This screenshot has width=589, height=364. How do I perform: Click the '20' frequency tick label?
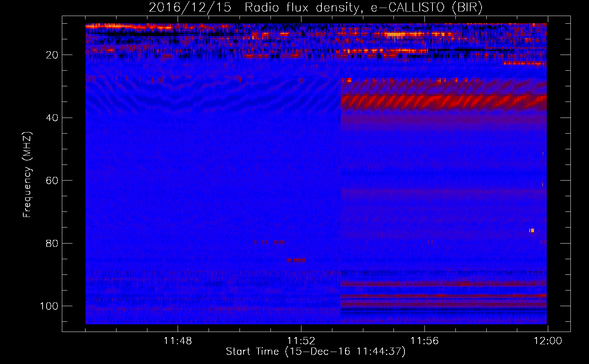click(x=52, y=55)
